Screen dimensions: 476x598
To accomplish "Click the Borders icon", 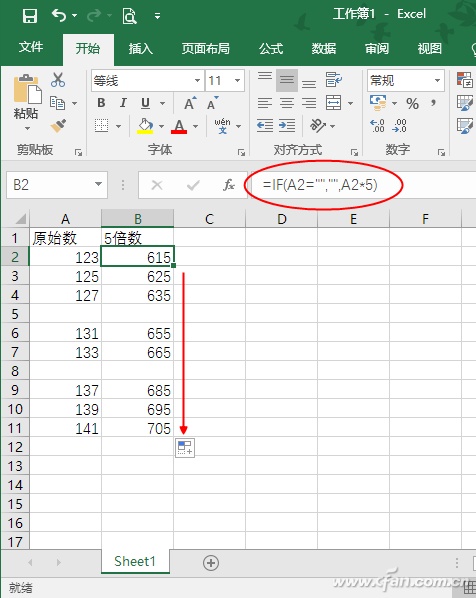I will point(101,125).
